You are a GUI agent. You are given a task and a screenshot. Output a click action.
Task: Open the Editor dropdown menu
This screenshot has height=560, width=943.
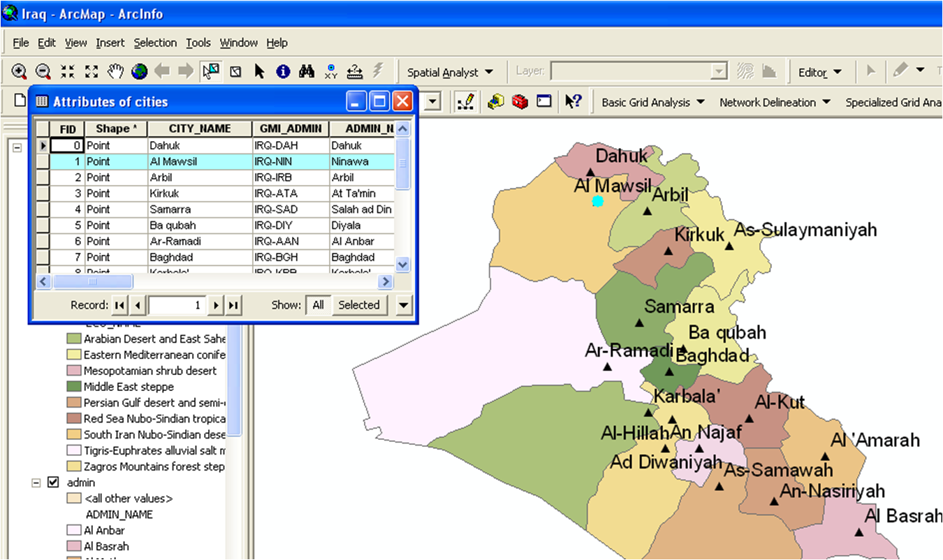820,72
